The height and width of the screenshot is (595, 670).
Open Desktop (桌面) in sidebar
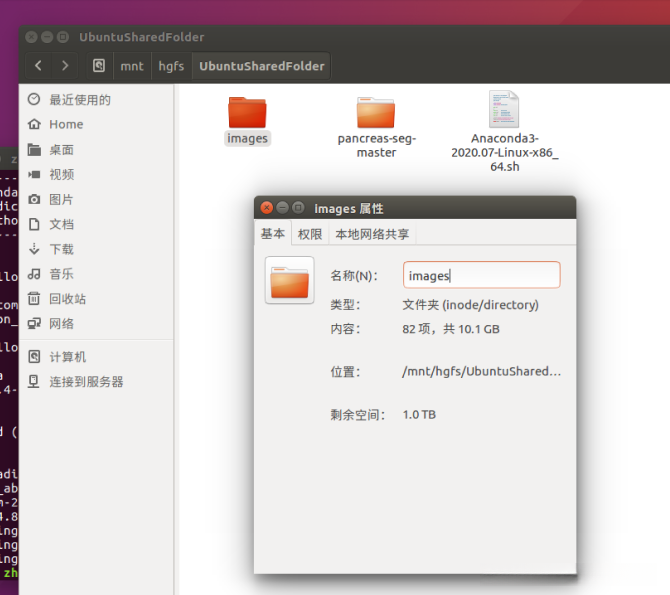96,150
